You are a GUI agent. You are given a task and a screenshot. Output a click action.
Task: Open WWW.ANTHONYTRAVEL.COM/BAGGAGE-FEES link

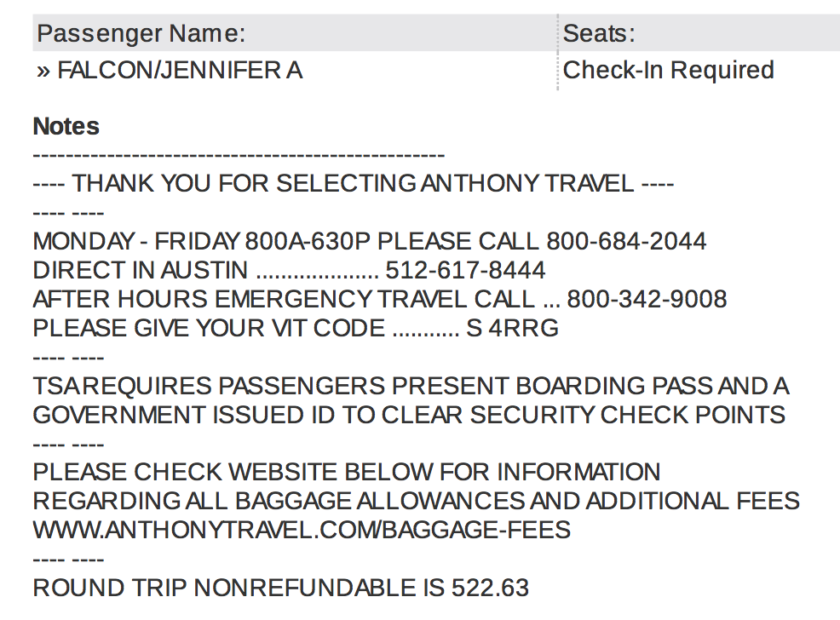[x=302, y=530]
